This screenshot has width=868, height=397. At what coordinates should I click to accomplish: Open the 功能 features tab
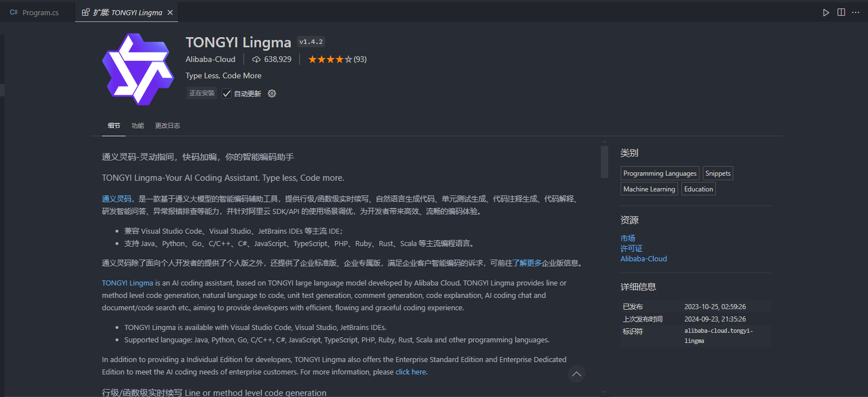138,126
